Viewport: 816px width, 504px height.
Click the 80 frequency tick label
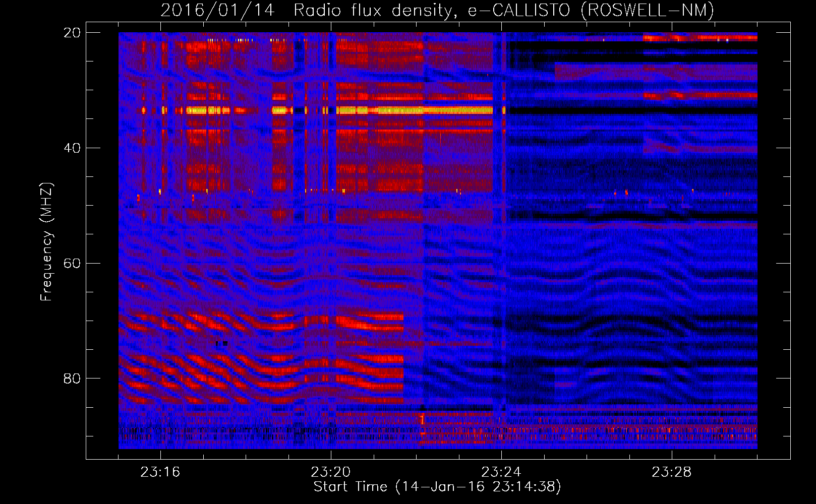coord(72,379)
